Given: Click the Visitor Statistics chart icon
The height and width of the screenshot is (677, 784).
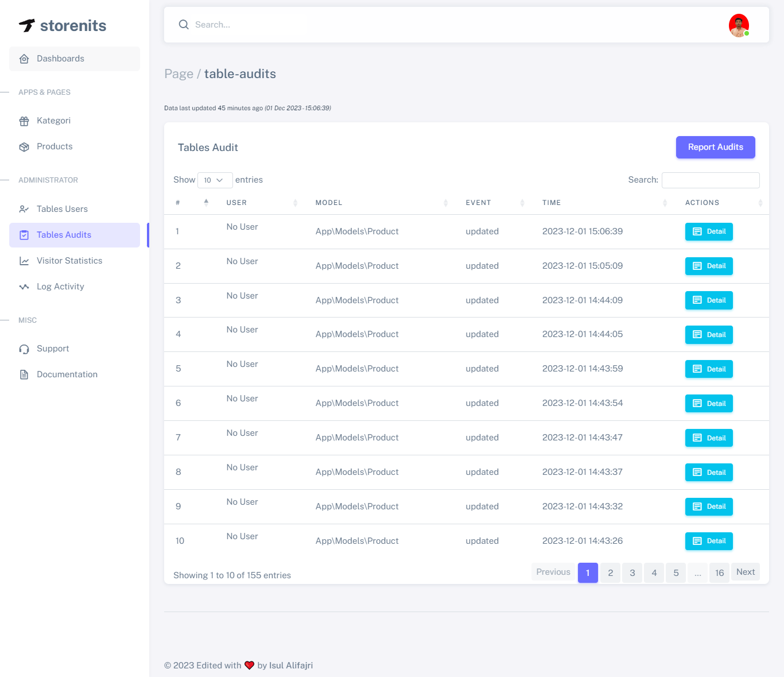Looking at the screenshot, I should tap(24, 261).
